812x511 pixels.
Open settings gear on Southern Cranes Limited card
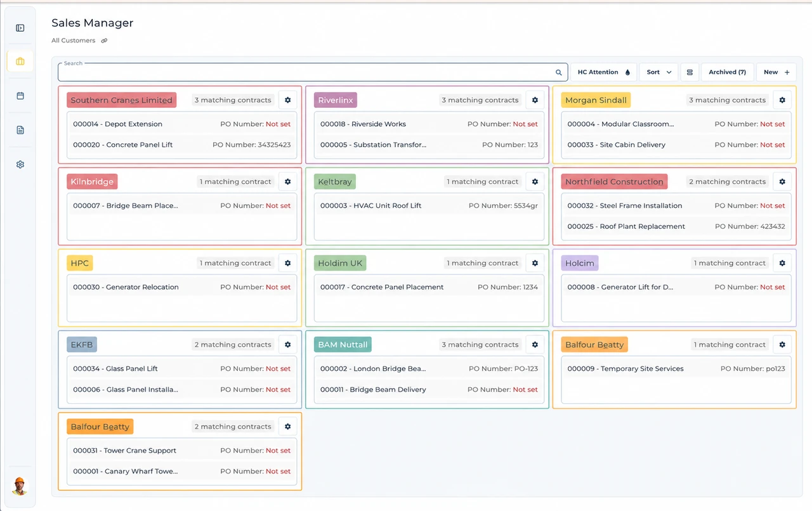pos(288,100)
